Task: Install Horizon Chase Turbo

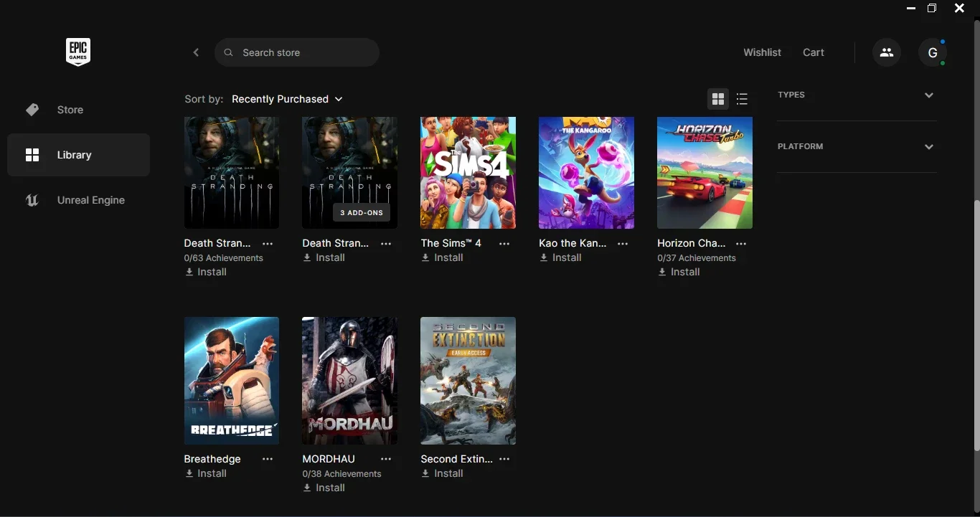Action: pyautogui.click(x=679, y=272)
